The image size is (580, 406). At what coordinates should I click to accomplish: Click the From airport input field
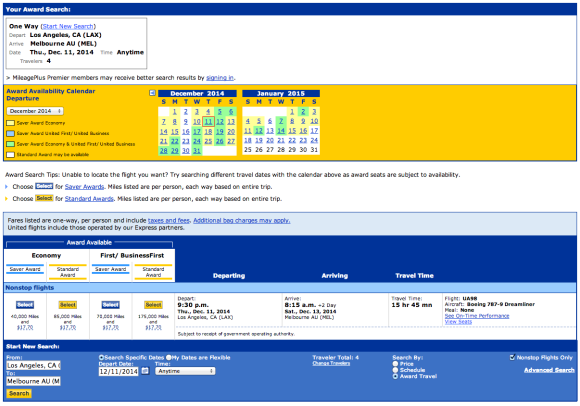point(33,365)
